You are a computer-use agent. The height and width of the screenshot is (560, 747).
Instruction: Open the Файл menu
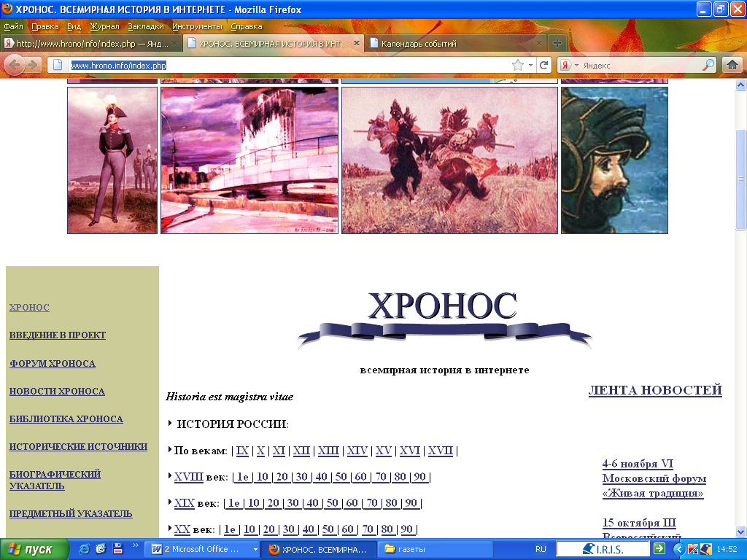13,26
